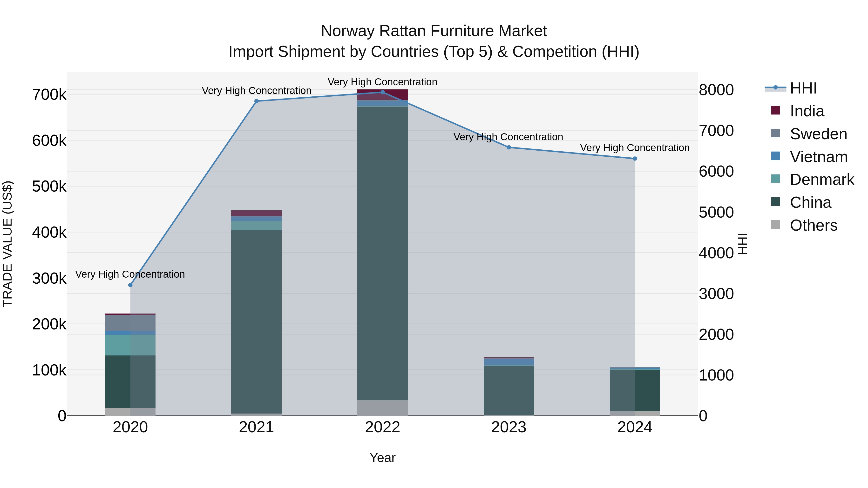This screenshot has width=868, height=488.
Task: Click the 400k trade value tick label
Action: pyautogui.click(x=49, y=232)
